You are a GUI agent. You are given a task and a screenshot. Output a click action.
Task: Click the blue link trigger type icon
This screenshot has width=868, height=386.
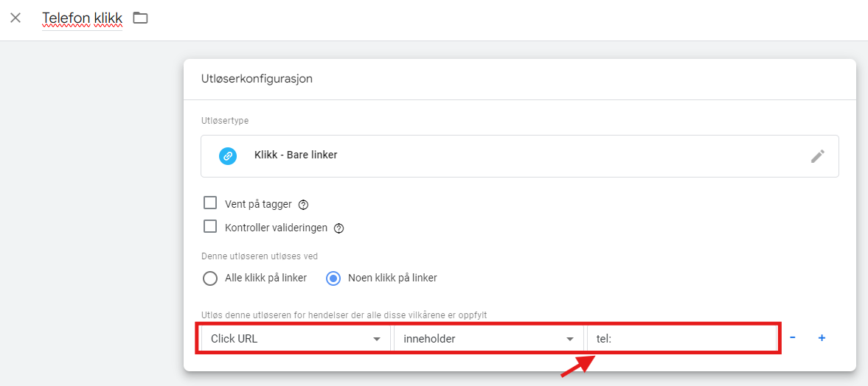click(x=228, y=156)
